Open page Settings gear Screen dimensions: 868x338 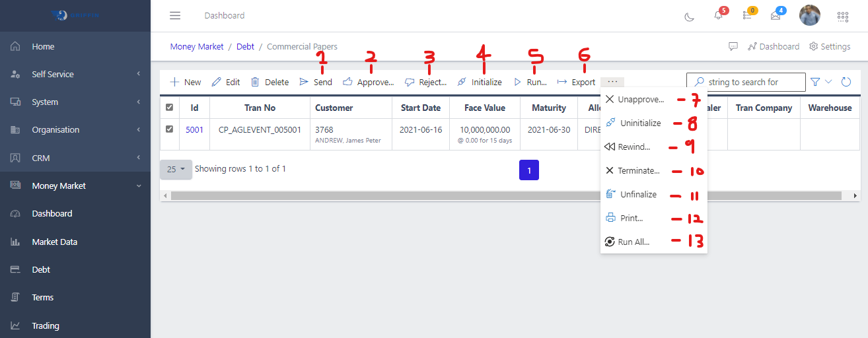pos(830,47)
